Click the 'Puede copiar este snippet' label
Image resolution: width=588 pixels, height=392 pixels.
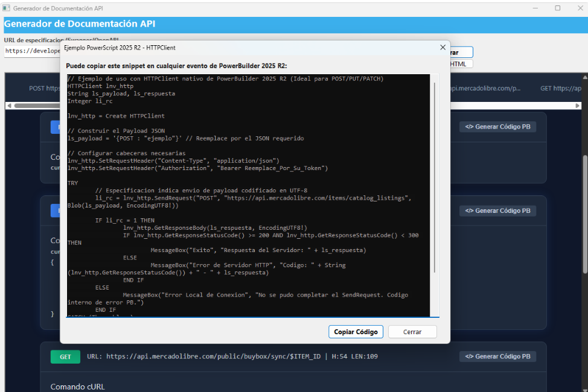pos(176,66)
